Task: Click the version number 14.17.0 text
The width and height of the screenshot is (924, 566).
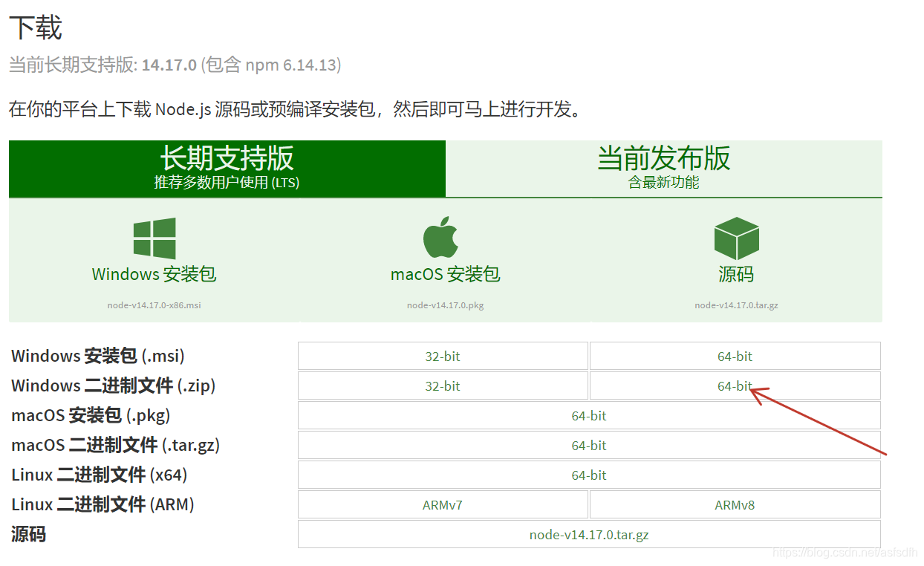Action: pos(169,65)
